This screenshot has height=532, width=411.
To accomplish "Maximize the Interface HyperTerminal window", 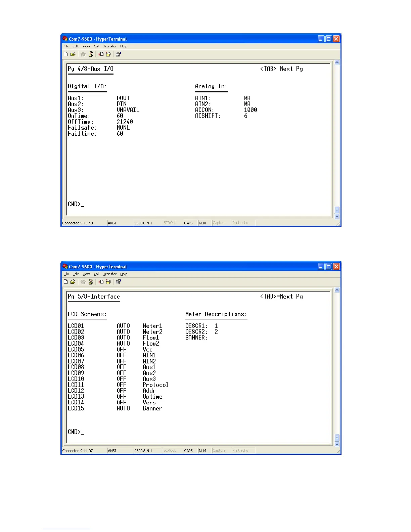I will coord(329,267).
